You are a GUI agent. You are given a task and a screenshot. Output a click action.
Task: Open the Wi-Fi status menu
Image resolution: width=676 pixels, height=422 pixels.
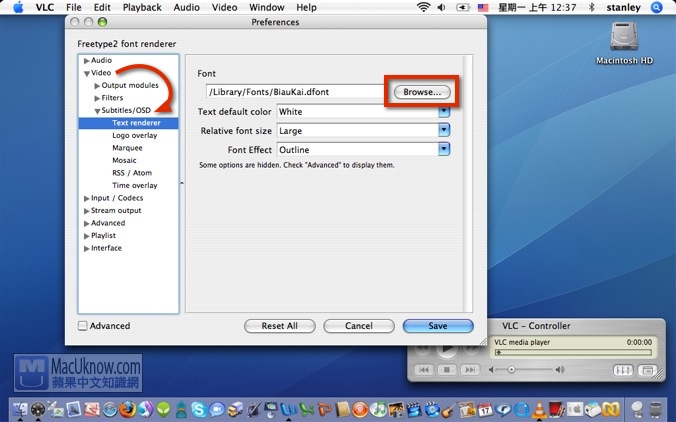pos(424,7)
